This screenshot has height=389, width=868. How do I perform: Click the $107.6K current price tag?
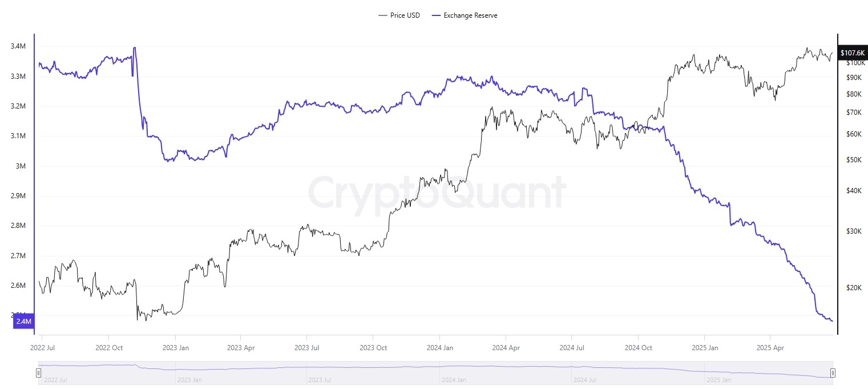(852, 53)
